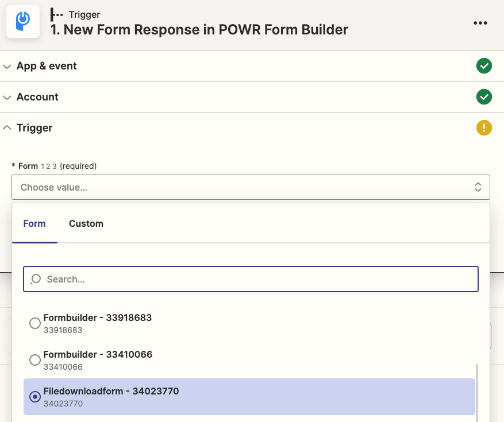Image resolution: width=504 pixels, height=422 pixels.
Task: Switch to the Form tab
Action: click(x=34, y=223)
